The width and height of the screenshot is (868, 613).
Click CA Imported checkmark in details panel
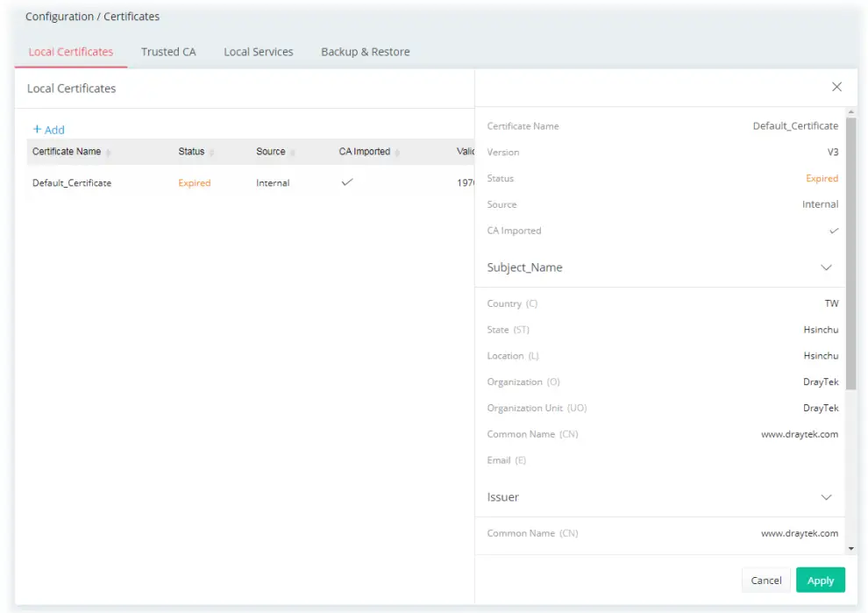pos(833,231)
